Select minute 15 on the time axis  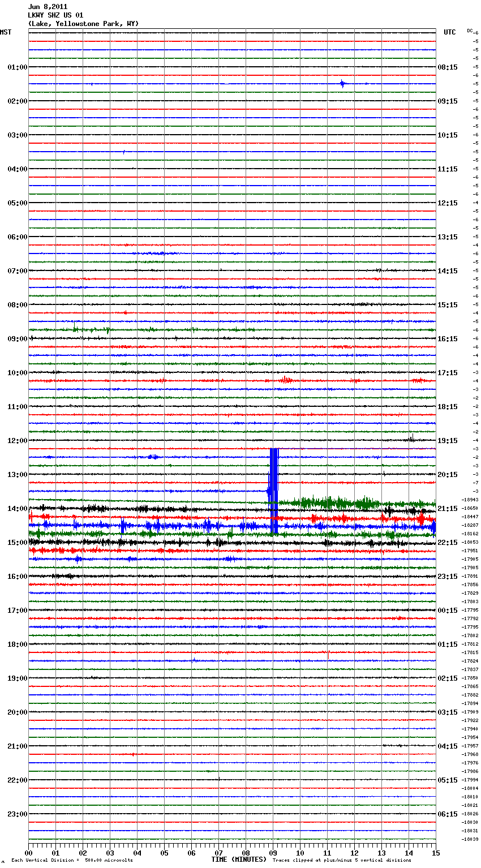point(436,853)
